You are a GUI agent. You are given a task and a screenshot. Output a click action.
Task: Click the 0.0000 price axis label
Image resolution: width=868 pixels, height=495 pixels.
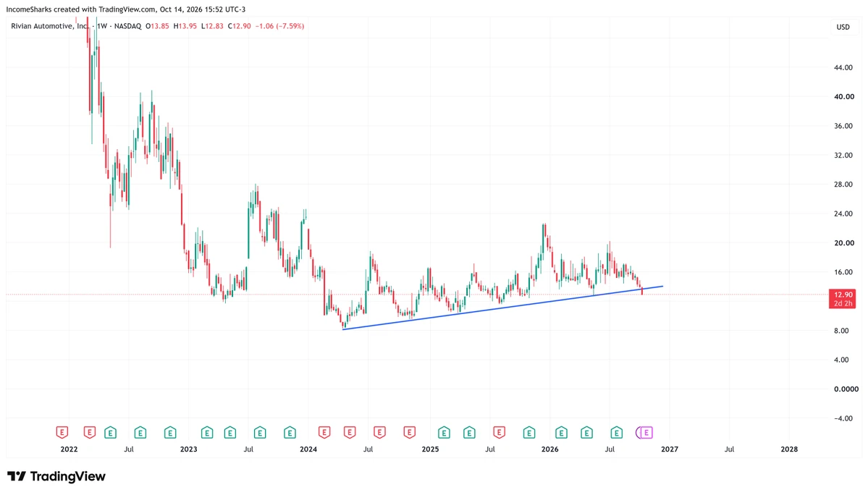846,389
